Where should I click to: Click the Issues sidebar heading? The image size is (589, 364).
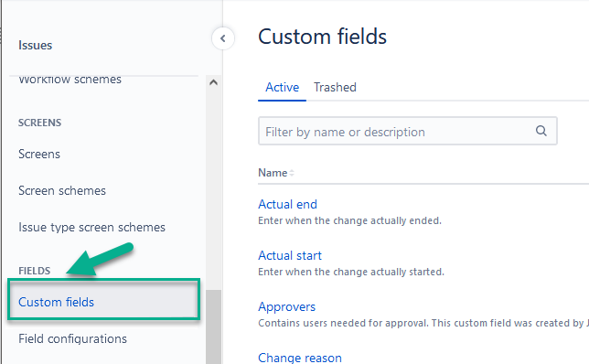click(36, 46)
